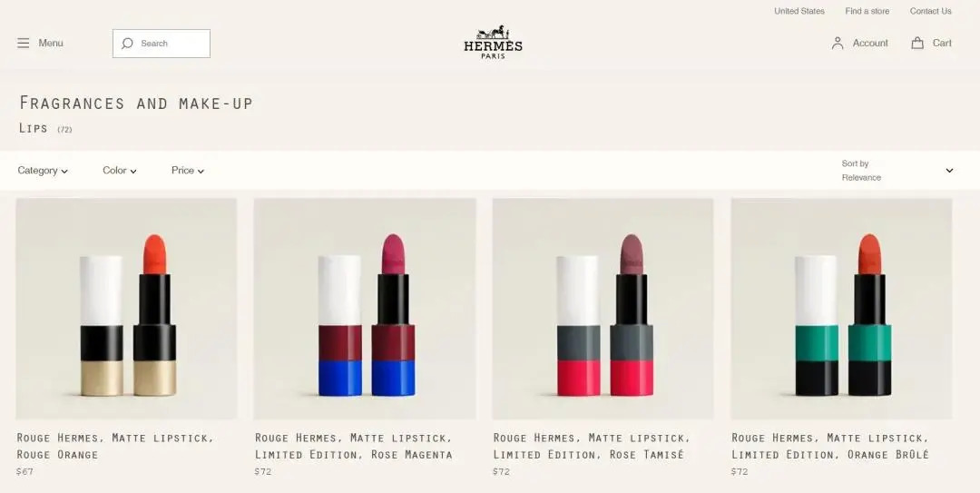Go to Find a store
This screenshot has height=493, width=980.
867,11
